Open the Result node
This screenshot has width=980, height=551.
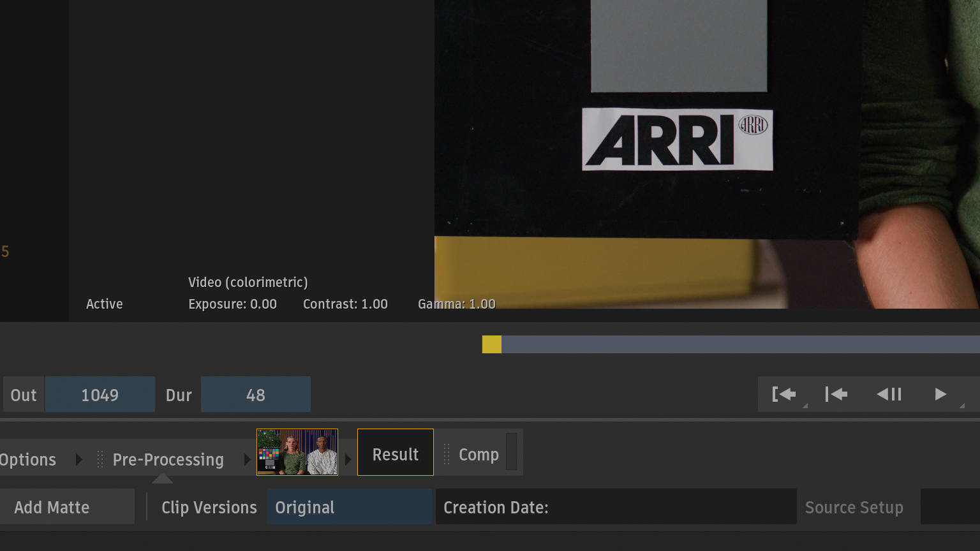[x=396, y=452]
